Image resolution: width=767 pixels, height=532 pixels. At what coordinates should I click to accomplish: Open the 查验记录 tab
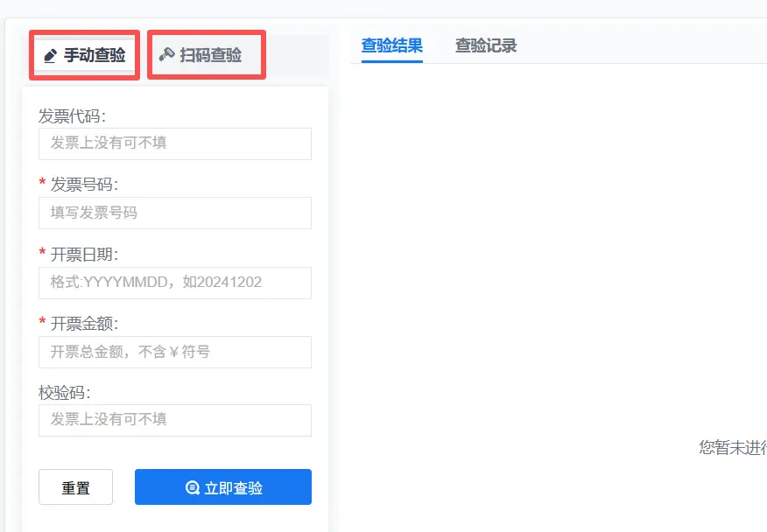(x=486, y=45)
